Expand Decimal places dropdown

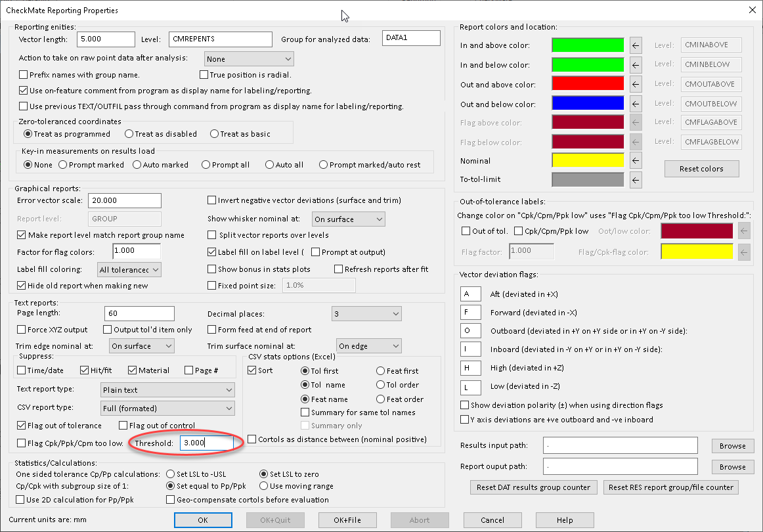[x=366, y=315]
